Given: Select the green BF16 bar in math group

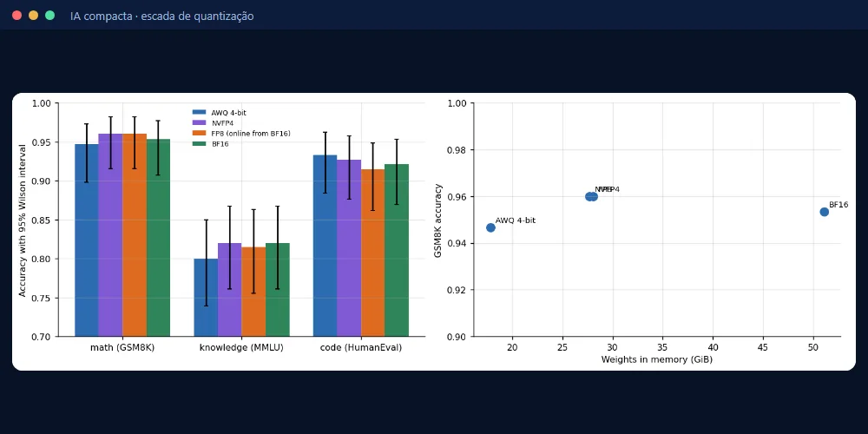Looking at the screenshot, I should (x=158, y=238).
